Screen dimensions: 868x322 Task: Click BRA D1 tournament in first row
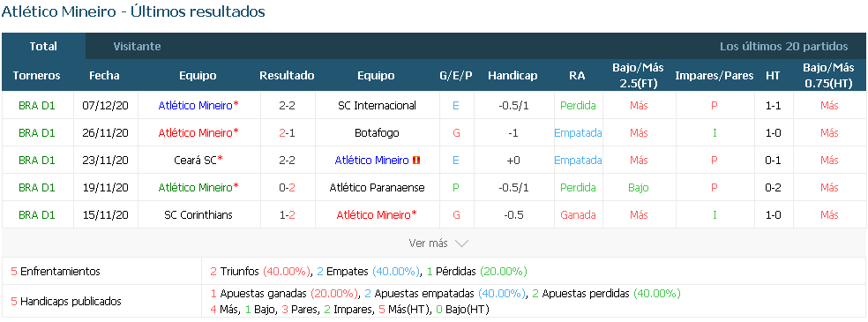pyautogui.click(x=36, y=106)
